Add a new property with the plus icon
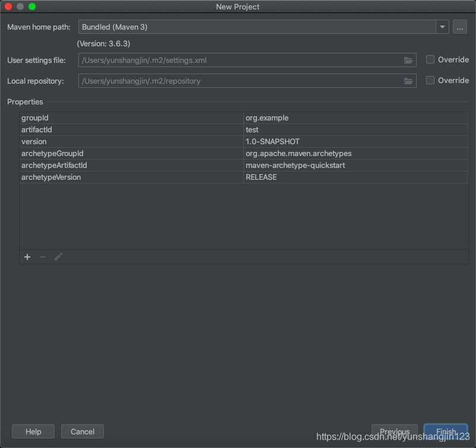Screen dimensions: 476x448 point(27,257)
